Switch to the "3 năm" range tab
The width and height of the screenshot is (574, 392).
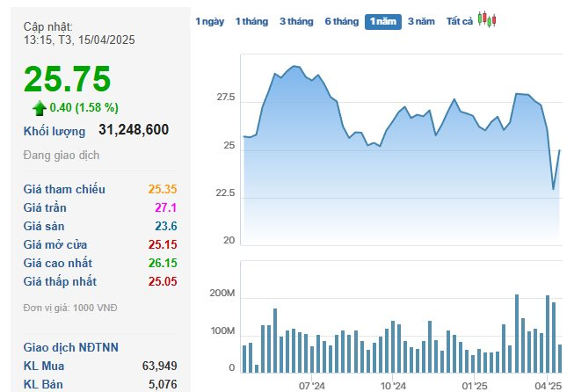tap(421, 20)
